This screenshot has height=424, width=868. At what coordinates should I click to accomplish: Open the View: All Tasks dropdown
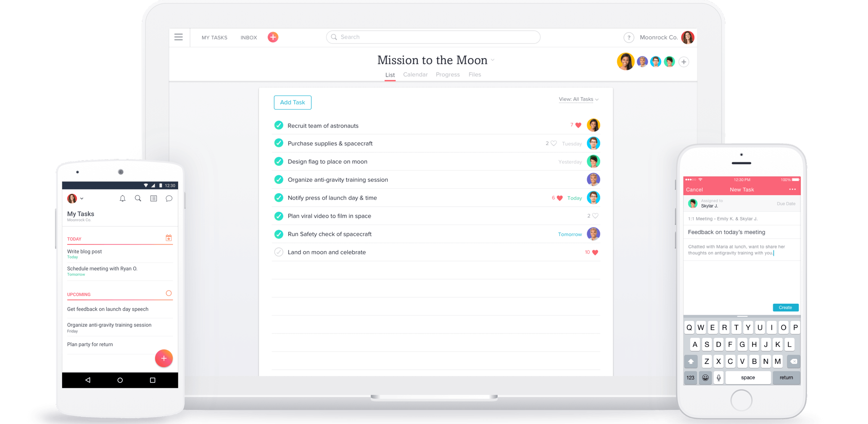[x=578, y=99]
